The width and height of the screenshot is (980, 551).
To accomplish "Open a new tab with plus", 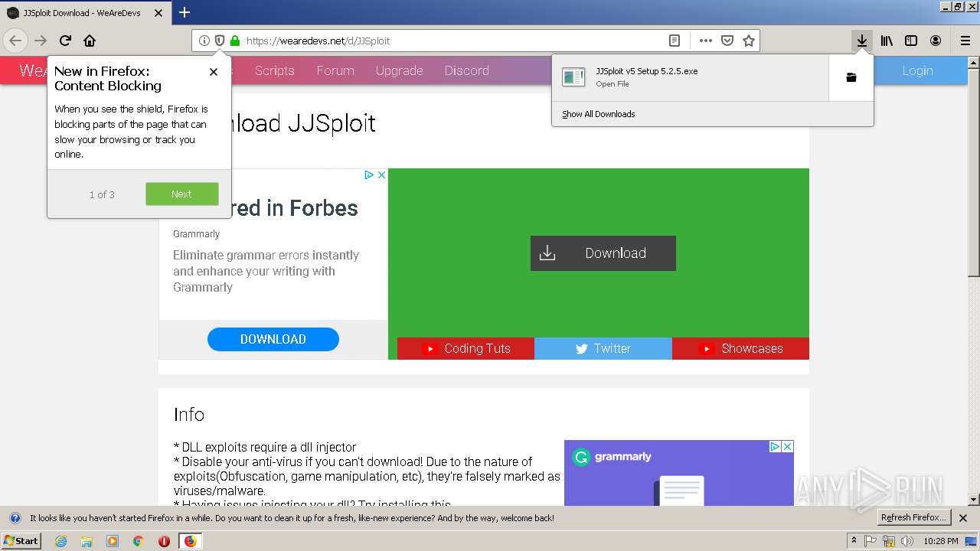I will pos(185,12).
